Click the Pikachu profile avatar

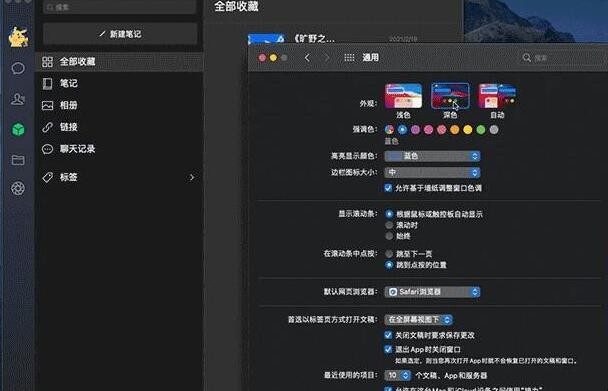click(x=18, y=37)
